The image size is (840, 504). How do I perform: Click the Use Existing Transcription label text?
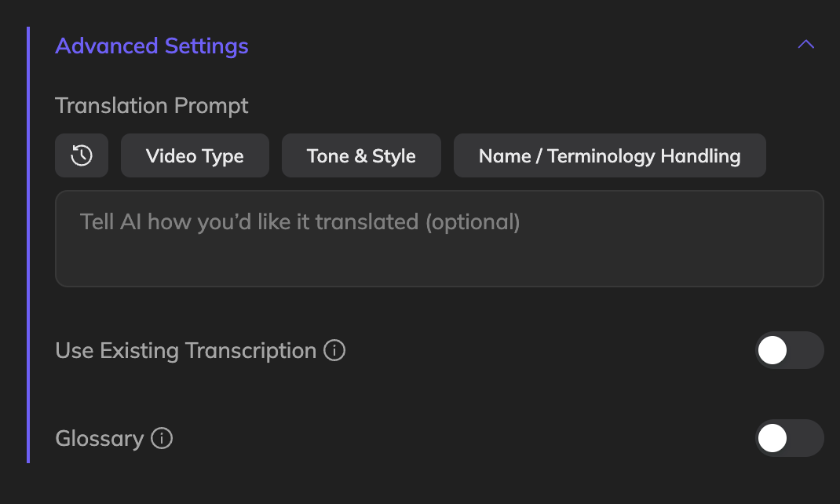185,350
